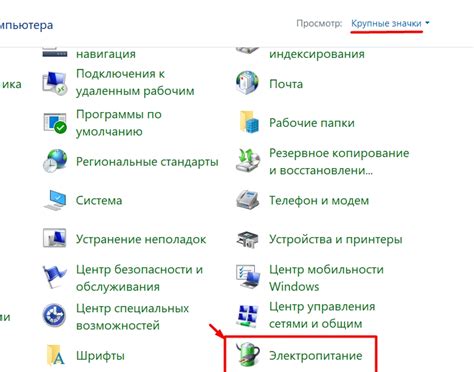This screenshot has width=474, height=372.
Task: Open 'Региональные стандарты'
Action: coord(147,162)
